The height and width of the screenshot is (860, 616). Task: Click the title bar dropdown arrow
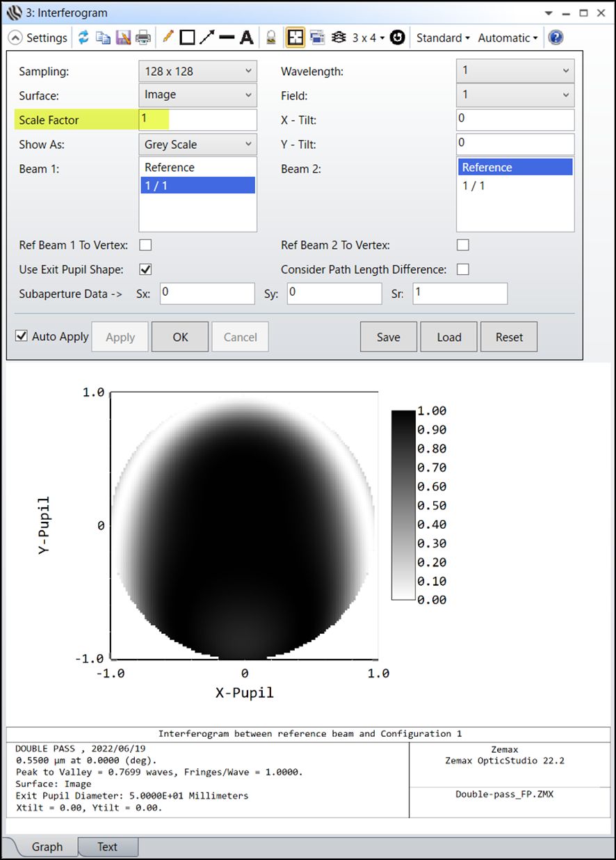coord(550,13)
